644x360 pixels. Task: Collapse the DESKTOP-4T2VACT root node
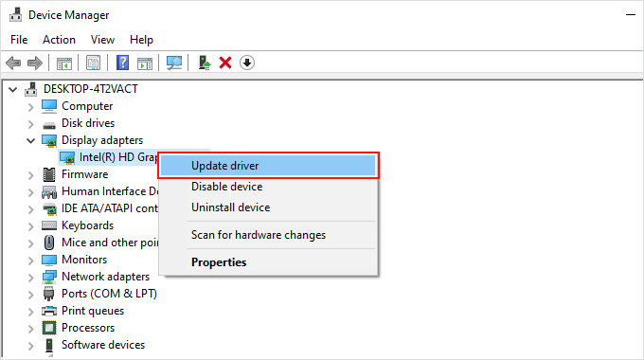13,89
